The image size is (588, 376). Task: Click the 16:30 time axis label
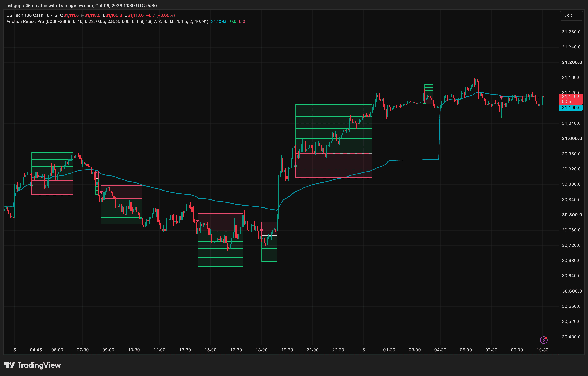236,350
